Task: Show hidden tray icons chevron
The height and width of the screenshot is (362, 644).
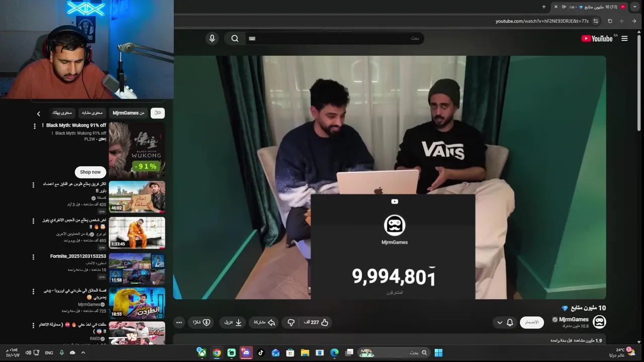Action: [83, 353]
